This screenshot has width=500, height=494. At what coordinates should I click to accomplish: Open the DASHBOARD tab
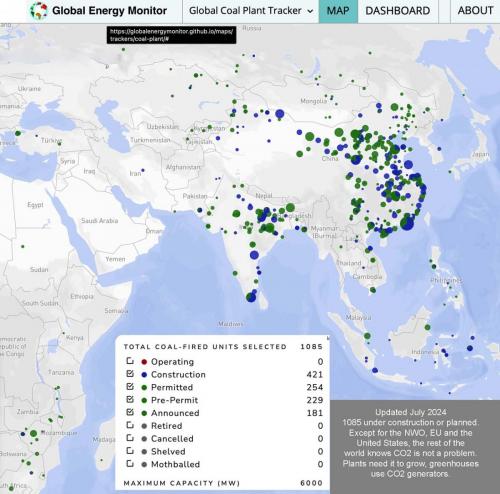(398, 11)
